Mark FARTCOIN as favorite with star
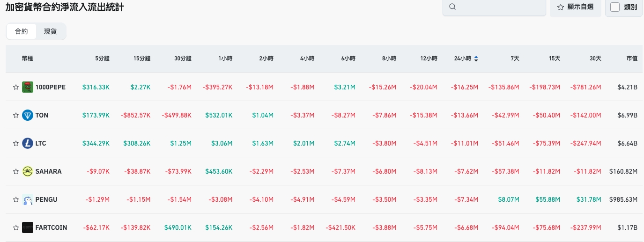This screenshot has height=242, width=644. click(16, 227)
